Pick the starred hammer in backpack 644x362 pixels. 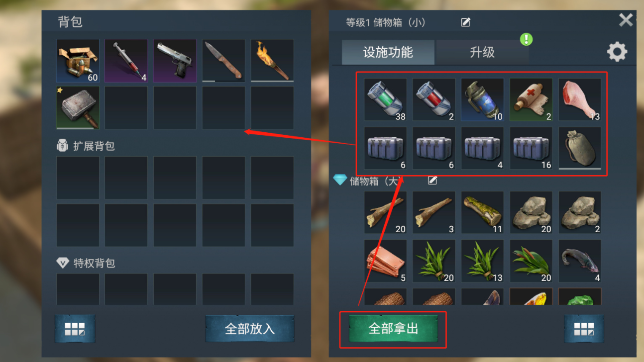(78, 108)
